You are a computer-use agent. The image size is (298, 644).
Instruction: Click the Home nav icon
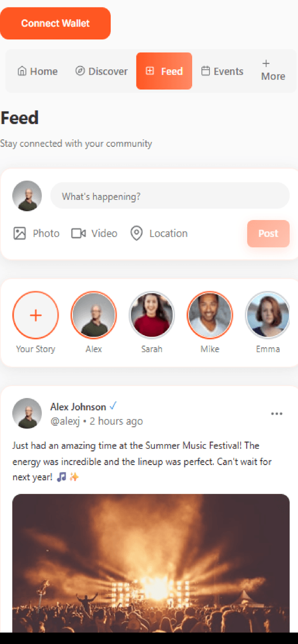pyautogui.click(x=21, y=71)
